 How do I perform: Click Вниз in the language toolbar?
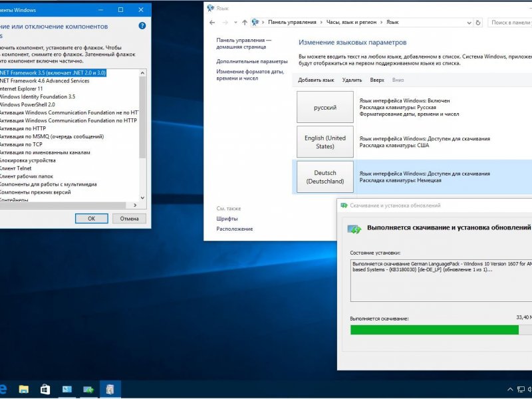pyautogui.click(x=398, y=80)
